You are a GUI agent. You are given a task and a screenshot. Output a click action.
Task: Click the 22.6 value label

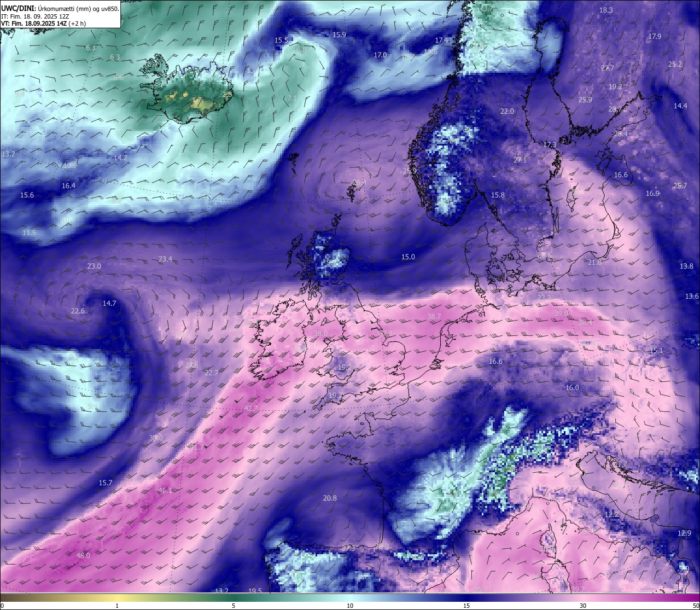(x=78, y=311)
